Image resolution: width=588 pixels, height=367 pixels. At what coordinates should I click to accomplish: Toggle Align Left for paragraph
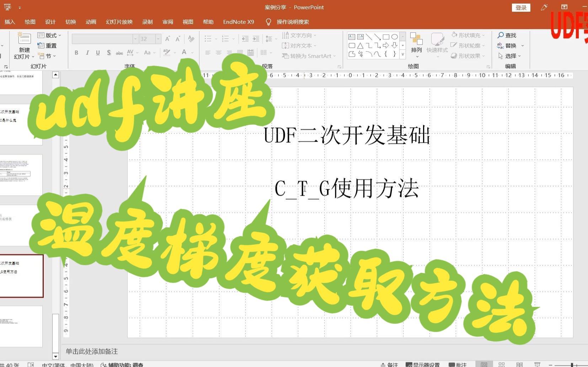pyautogui.click(x=208, y=53)
